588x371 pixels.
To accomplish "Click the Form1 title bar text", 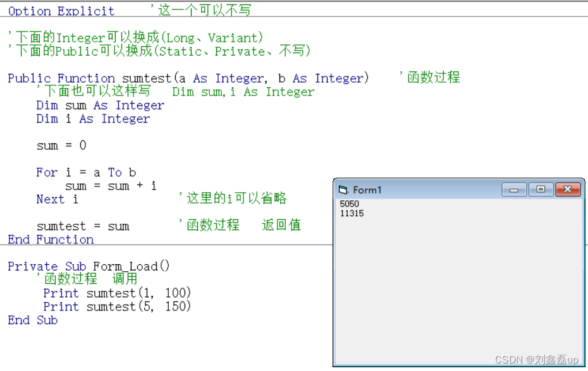I will coord(367,190).
